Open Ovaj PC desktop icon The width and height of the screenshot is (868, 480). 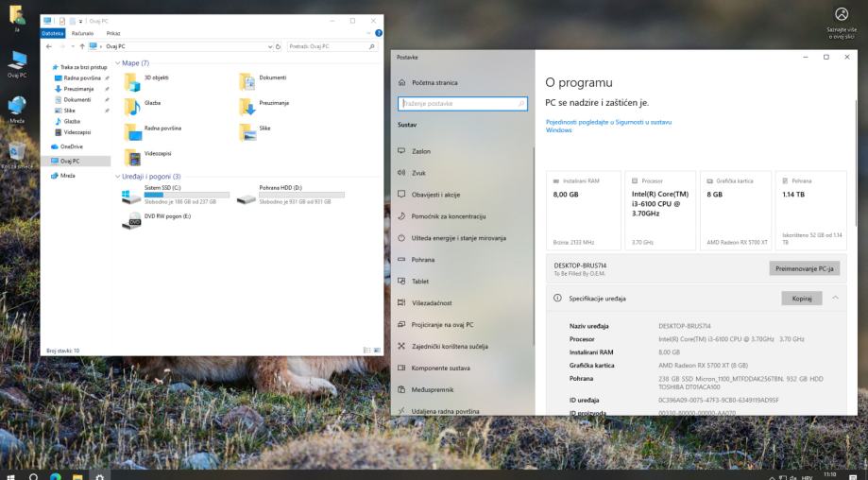pyautogui.click(x=17, y=64)
